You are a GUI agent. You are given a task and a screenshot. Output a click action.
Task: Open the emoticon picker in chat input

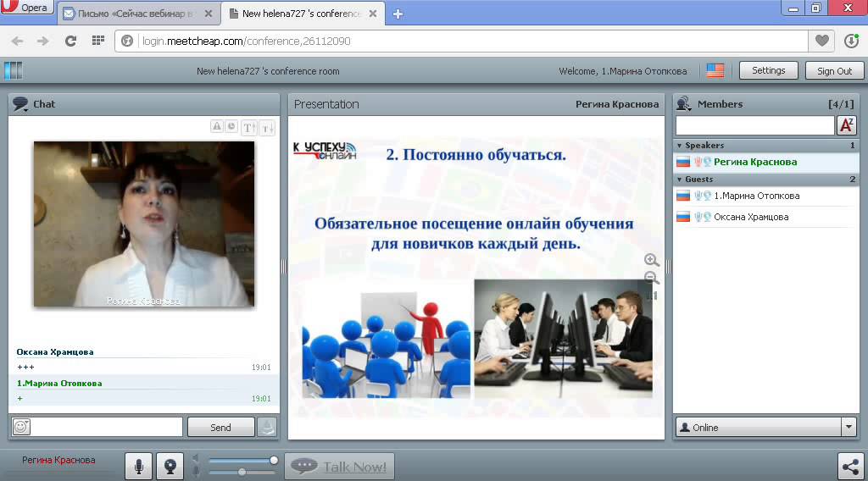(x=21, y=427)
